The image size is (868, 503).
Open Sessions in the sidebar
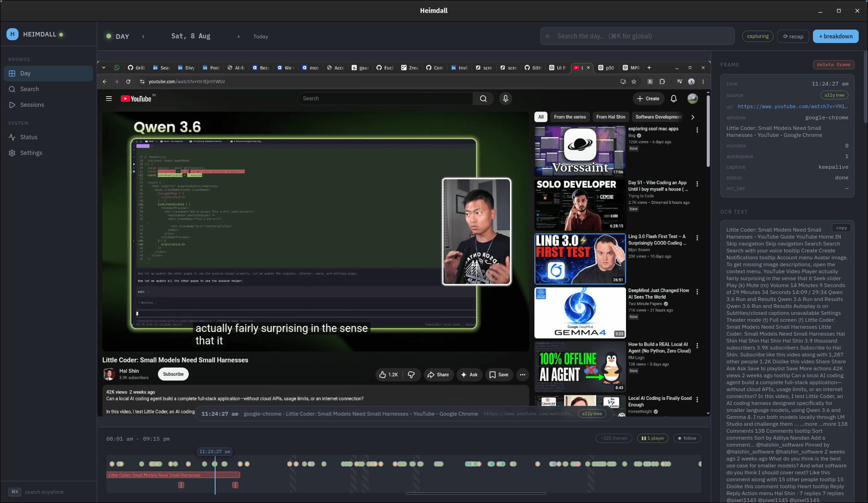click(x=49, y=105)
